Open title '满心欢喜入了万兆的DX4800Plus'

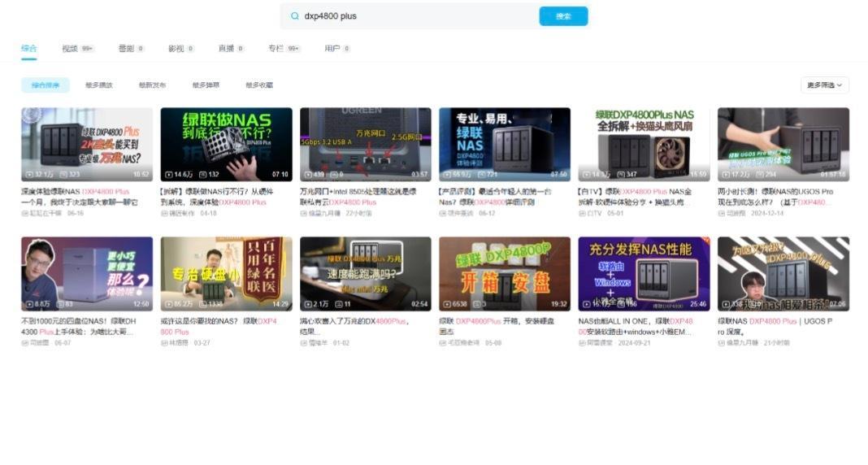355,326
